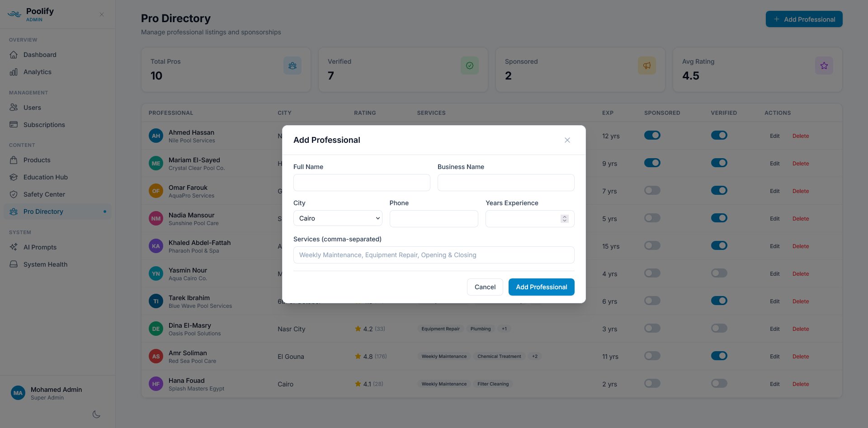Increment Years Experience using the stepper
The width and height of the screenshot is (868, 428).
tap(564, 216)
